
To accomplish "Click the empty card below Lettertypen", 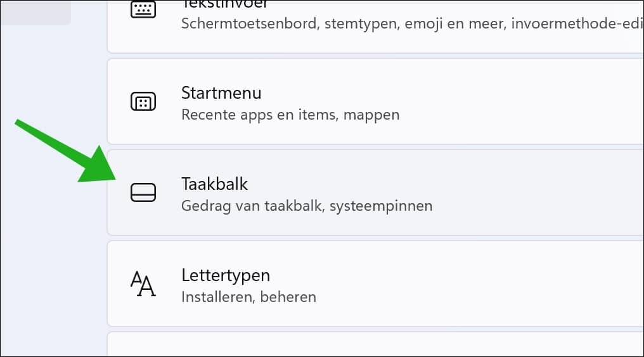I will tap(374, 344).
